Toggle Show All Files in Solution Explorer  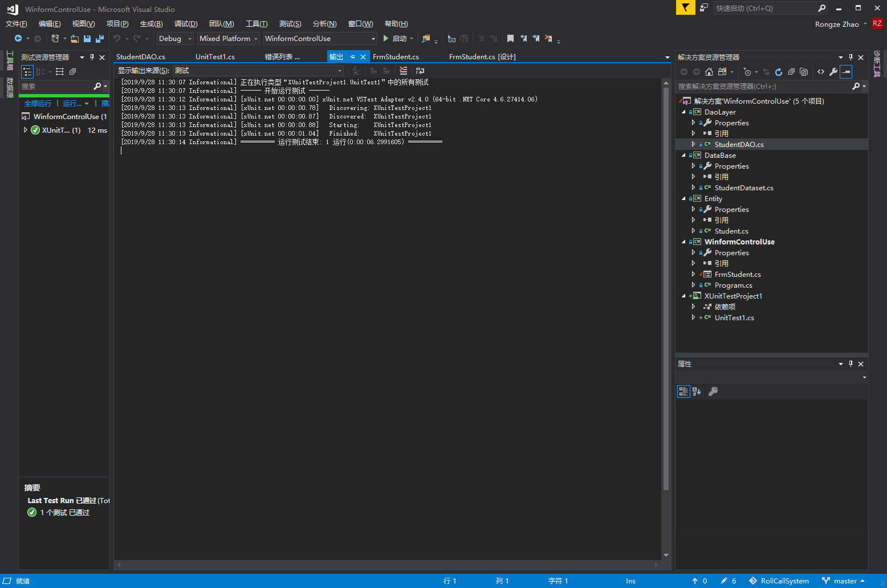[804, 72]
